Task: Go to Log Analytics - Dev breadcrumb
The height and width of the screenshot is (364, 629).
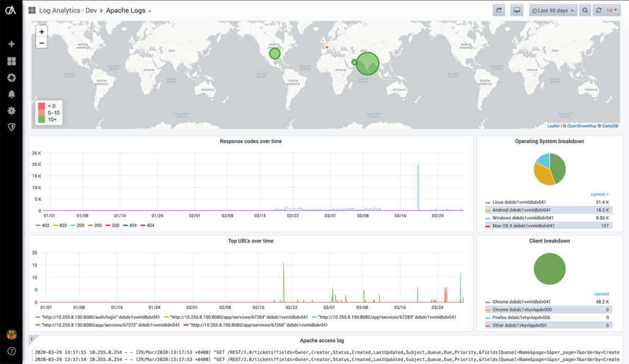Action: click(x=68, y=10)
